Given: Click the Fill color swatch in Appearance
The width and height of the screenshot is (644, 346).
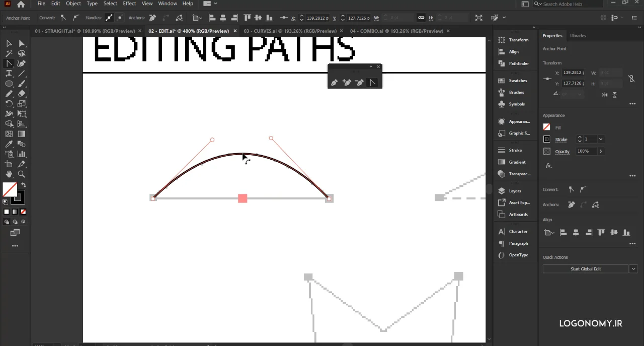Looking at the screenshot, I should pos(547,127).
